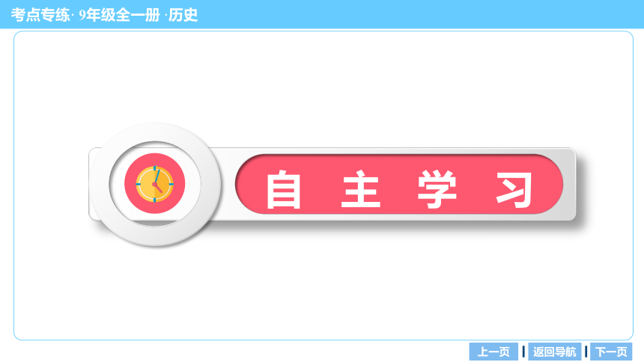
Task: Click the character 主 in the banner
Action: click(361, 189)
